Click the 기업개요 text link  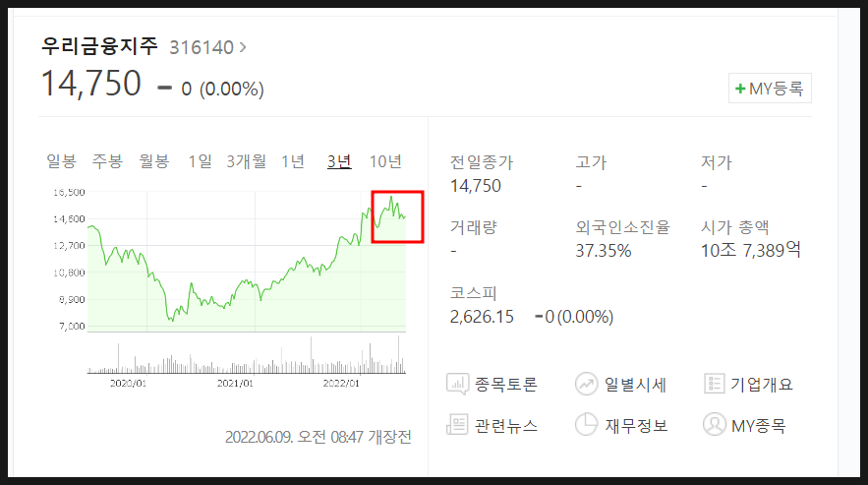(762, 384)
